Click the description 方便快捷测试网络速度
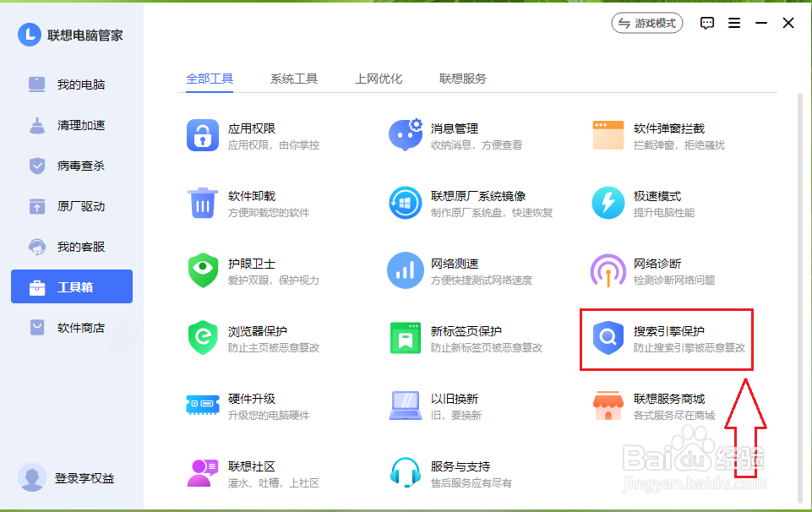812x512 pixels. [x=482, y=281]
